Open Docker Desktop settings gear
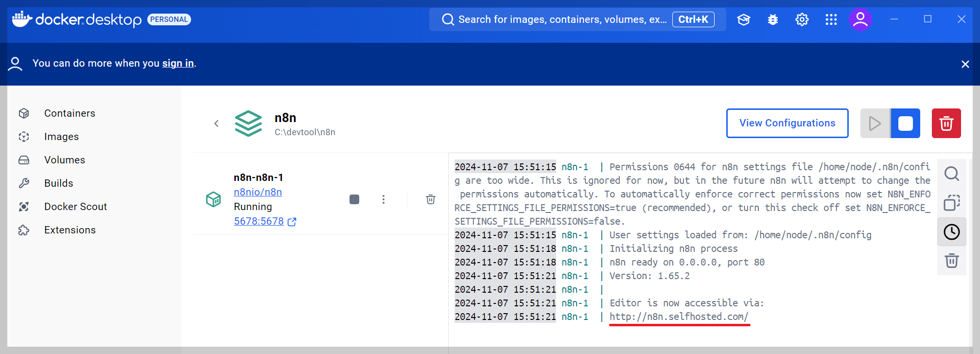This screenshot has width=980, height=354. click(x=802, y=19)
